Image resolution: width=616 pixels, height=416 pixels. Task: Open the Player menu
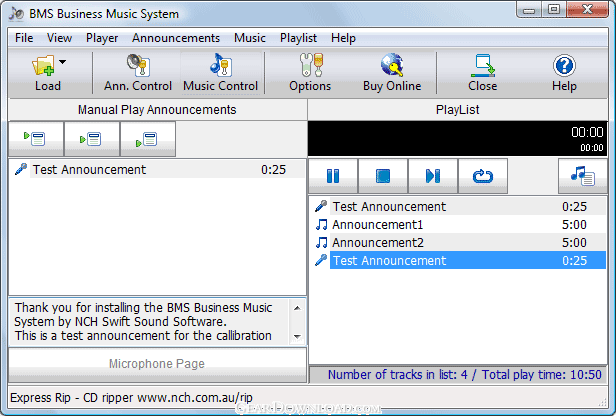point(102,38)
